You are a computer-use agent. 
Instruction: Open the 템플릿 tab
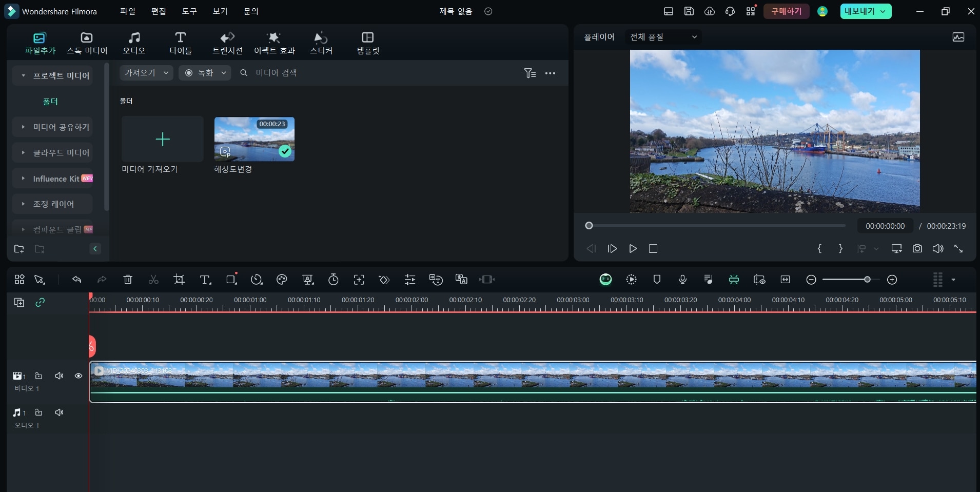coord(368,43)
